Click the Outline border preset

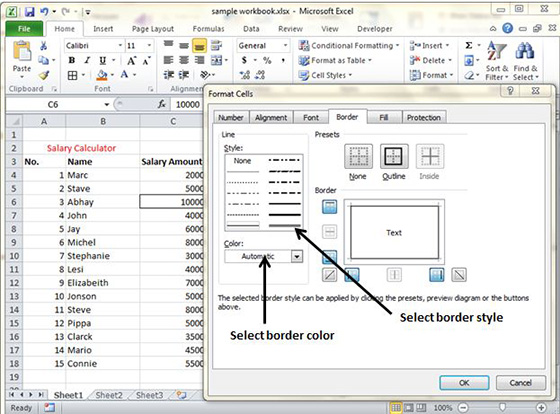[394, 156]
